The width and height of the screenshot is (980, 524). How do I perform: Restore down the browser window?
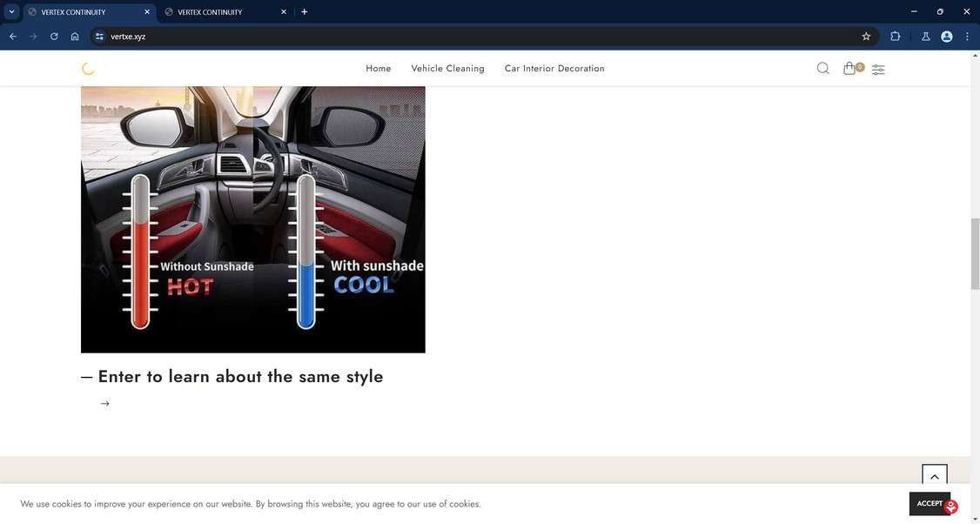tap(939, 11)
